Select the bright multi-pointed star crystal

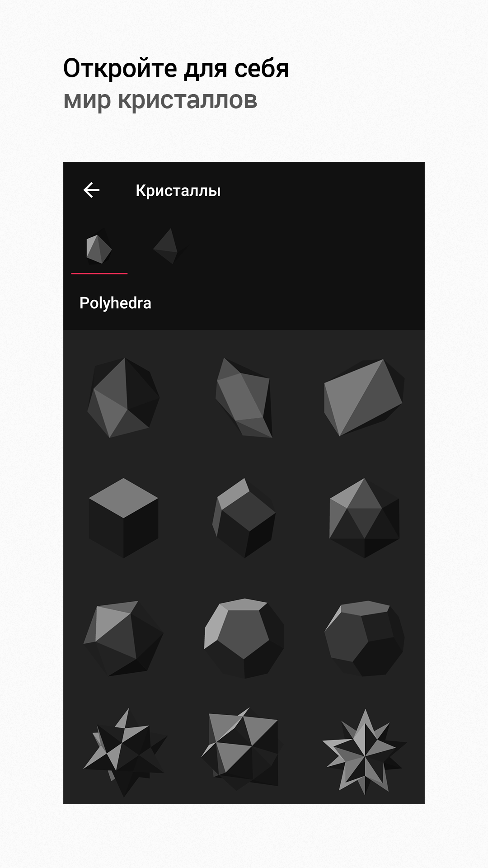click(364, 751)
